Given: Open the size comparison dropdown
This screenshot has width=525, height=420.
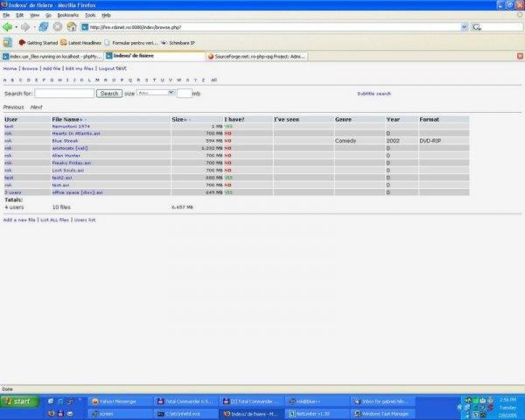Looking at the screenshot, I should 156,93.
